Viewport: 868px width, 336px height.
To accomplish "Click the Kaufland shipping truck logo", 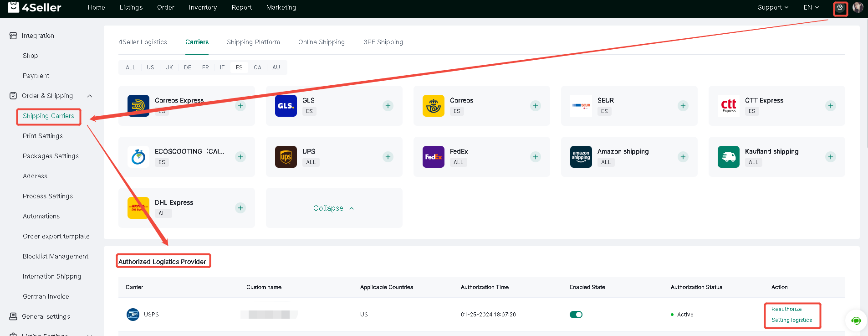I will [x=729, y=157].
